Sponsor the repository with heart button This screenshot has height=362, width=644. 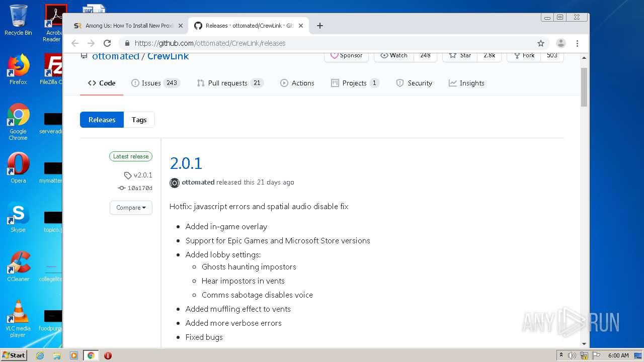pyautogui.click(x=346, y=55)
